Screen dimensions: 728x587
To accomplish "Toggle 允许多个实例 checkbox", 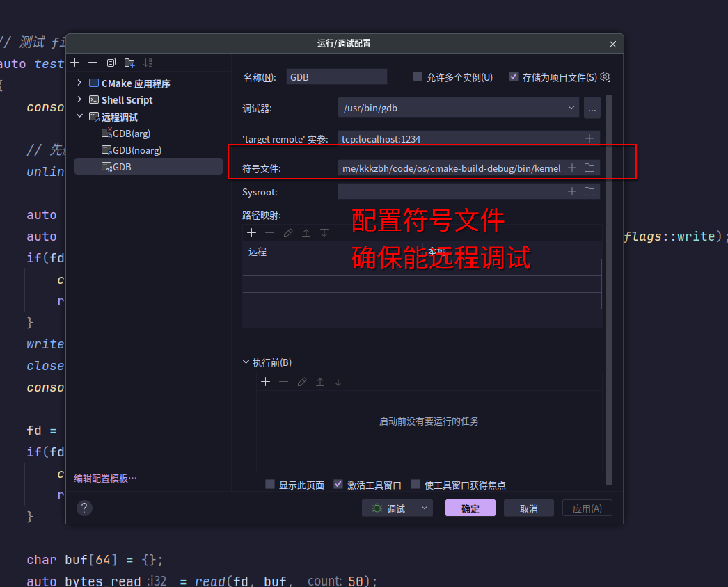I will (418, 77).
